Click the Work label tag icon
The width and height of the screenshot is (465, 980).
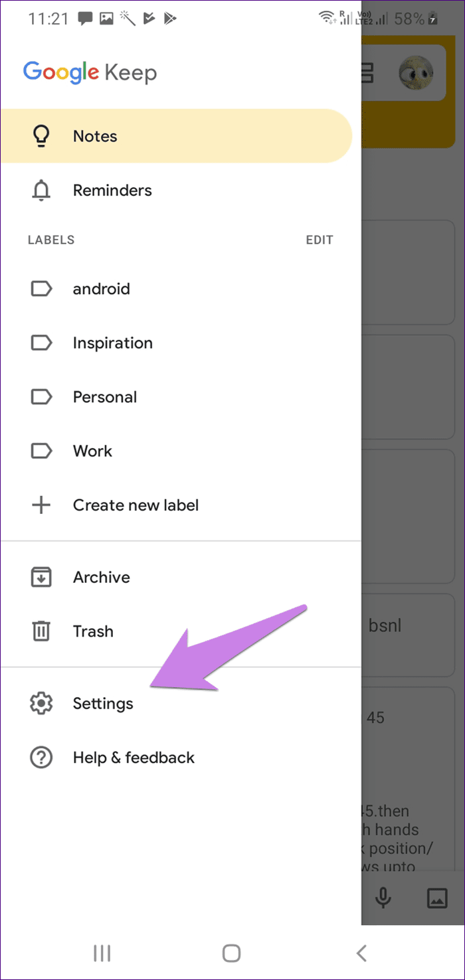[x=41, y=451]
